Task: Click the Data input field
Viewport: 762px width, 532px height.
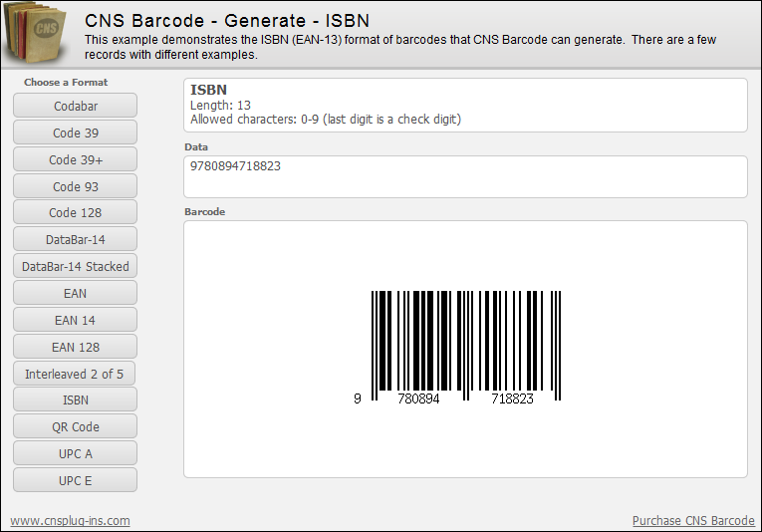Action: [x=465, y=177]
